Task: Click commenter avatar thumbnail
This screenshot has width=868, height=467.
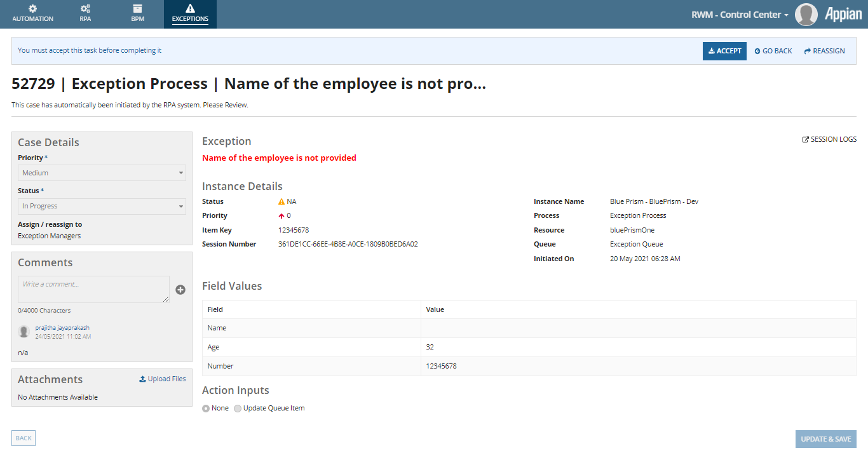Action: pyautogui.click(x=24, y=332)
